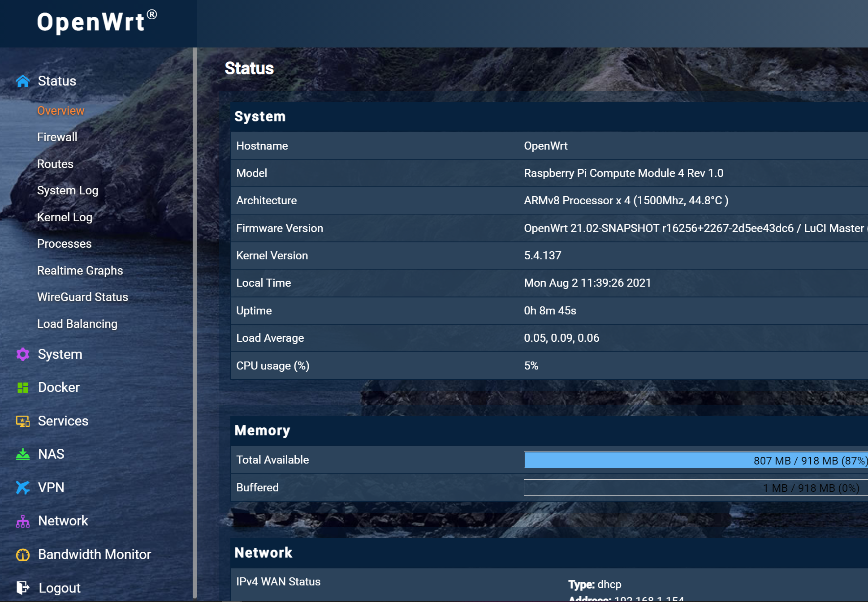
Task: Click the Total Available row label
Action: click(x=272, y=460)
